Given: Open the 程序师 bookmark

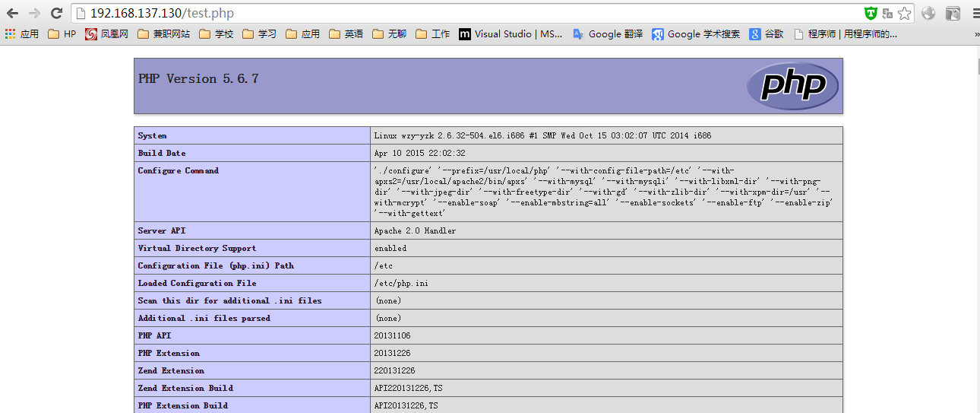Looking at the screenshot, I should point(845,34).
